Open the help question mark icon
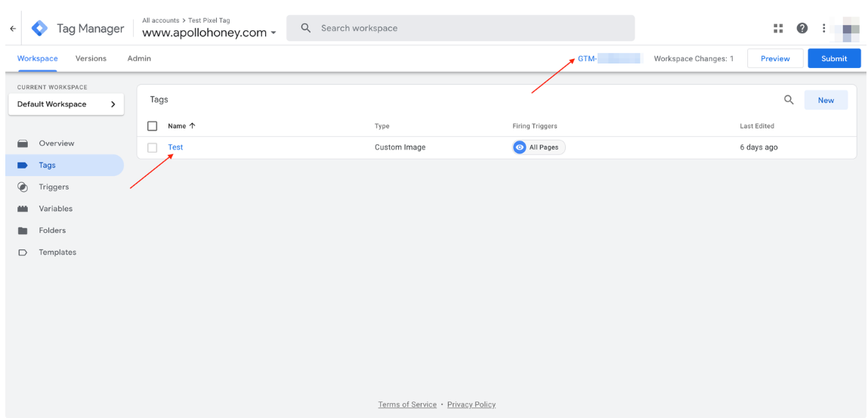Viewport: 868px width, 418px height. (x=802, y=28)
